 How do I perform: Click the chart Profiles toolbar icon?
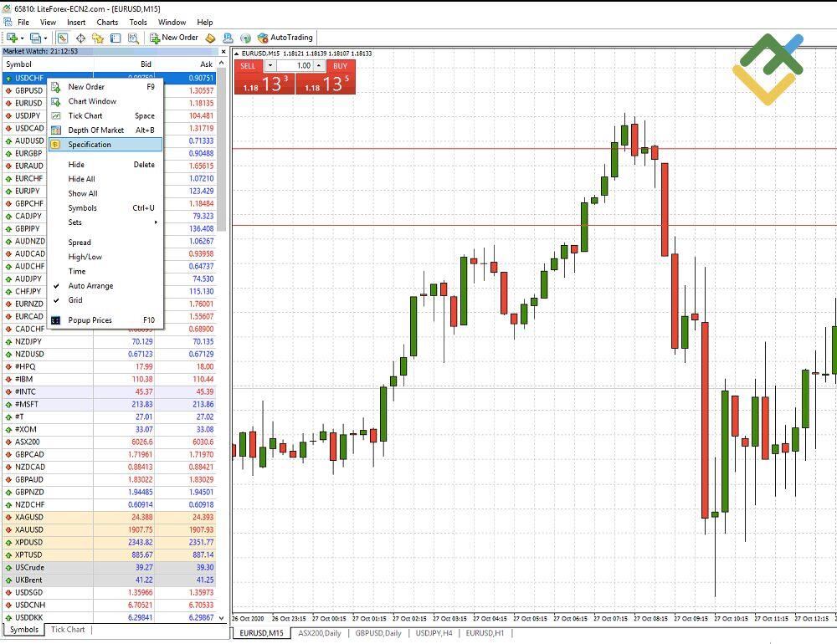[x=35, y=37]
